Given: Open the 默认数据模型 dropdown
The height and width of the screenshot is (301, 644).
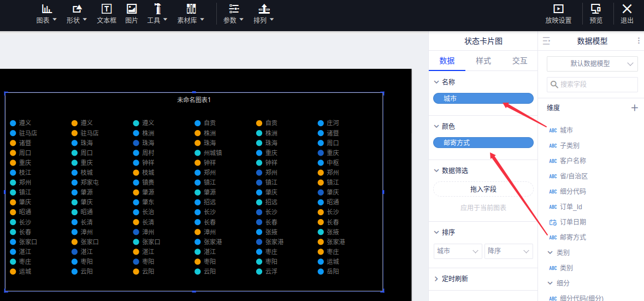Looking at the screenshot, I should (592, 63).
